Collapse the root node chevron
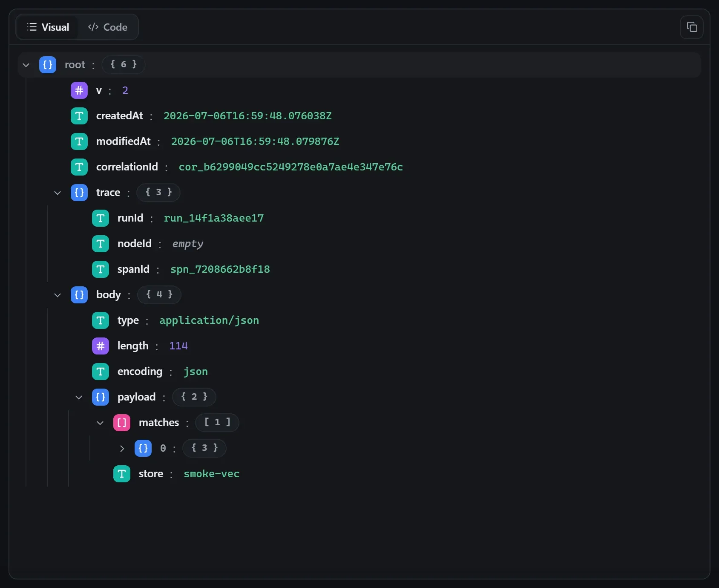719x588 pixels. coord(26,65)
